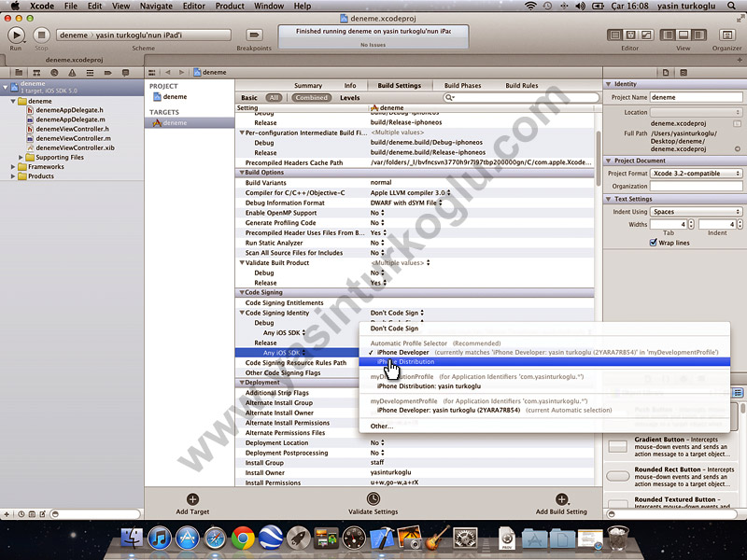Screen dimensions: 747x560
Task: Open Spotlight search in menu bar
Action: point(731,6)
